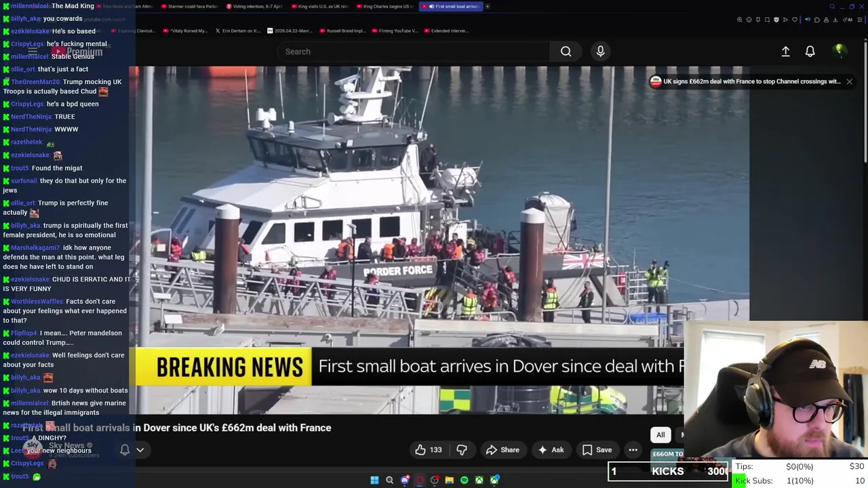Share the Sky News video
The image size is (868, 488).
(502, 450)
